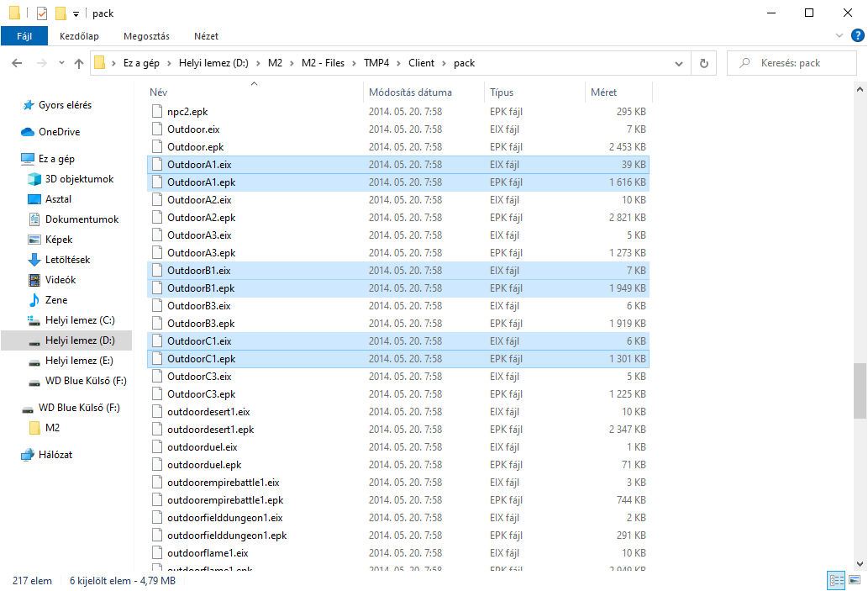The height and width of the screenshot is (591, 868).
Task: Open the Fájl ribbon tab
Action: coord(24,36)
